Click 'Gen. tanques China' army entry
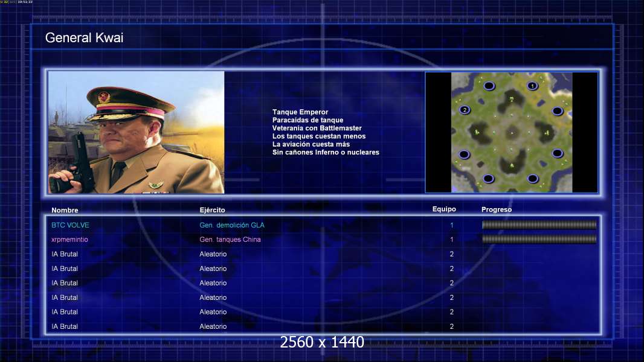This screenshot has height=362, width=644. 230,240
